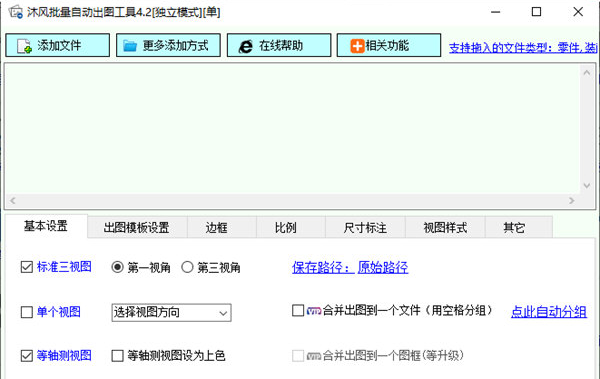Open the 比例 tab
This screenshot has height=379, width=600.
[x=291, y=227]
